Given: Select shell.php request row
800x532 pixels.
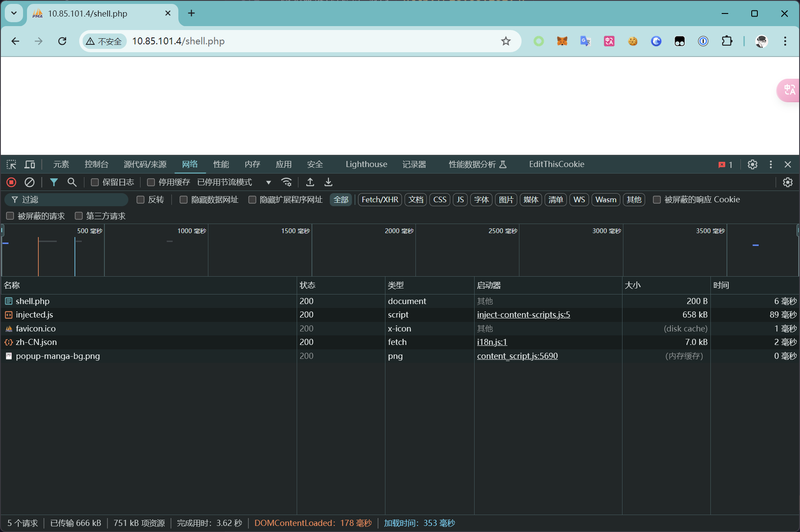Looking at the screenshot, I should 400,301.
